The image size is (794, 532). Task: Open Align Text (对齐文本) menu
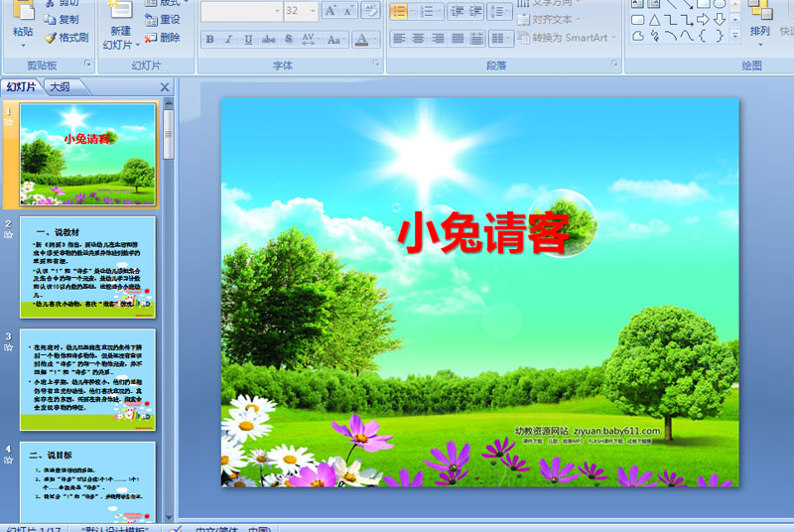coord(549,20)
